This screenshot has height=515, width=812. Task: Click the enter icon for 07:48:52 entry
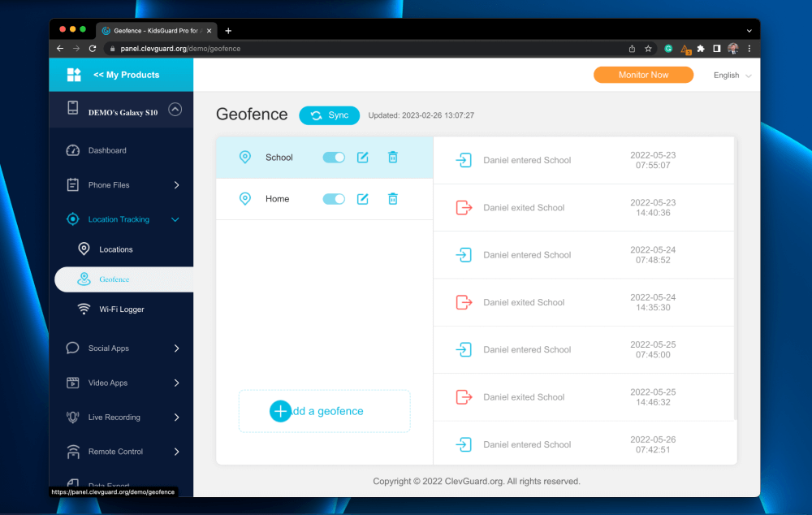[x=464, y=255]
